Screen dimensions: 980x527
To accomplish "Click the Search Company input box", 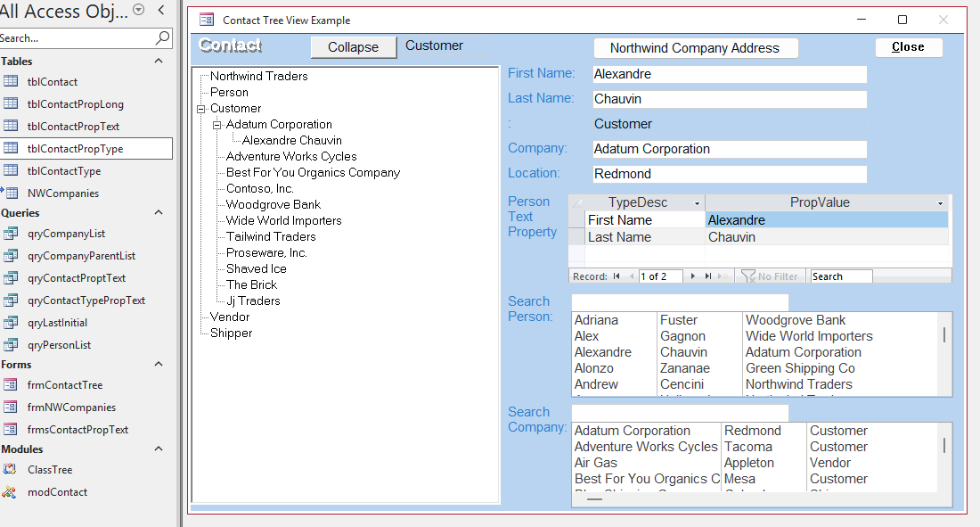I will coord(680,413).
